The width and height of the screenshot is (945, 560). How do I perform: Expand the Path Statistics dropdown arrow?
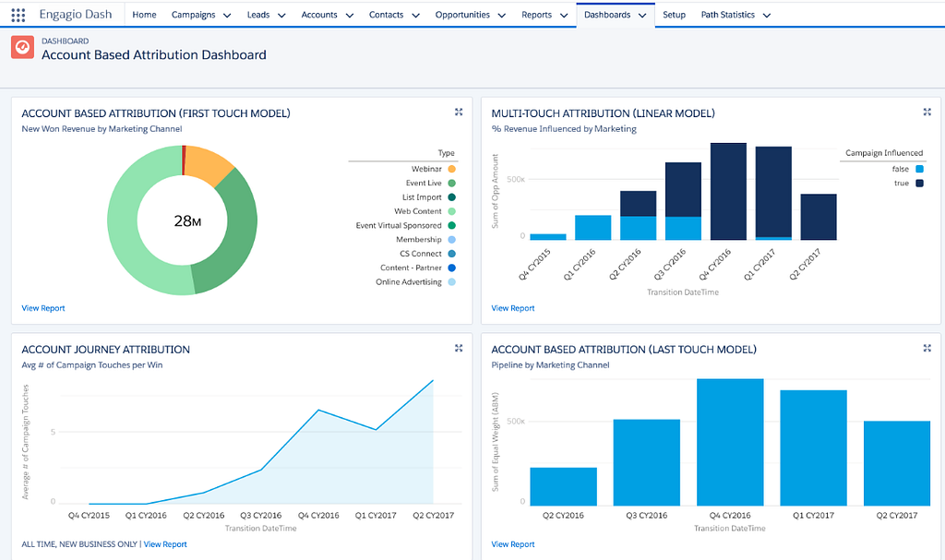[766, 16]
